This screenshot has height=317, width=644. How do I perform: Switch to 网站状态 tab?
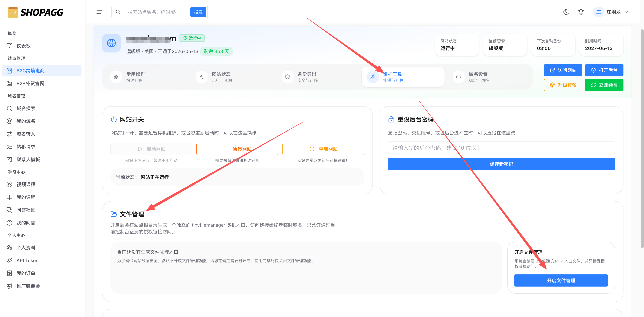[232, 77]
